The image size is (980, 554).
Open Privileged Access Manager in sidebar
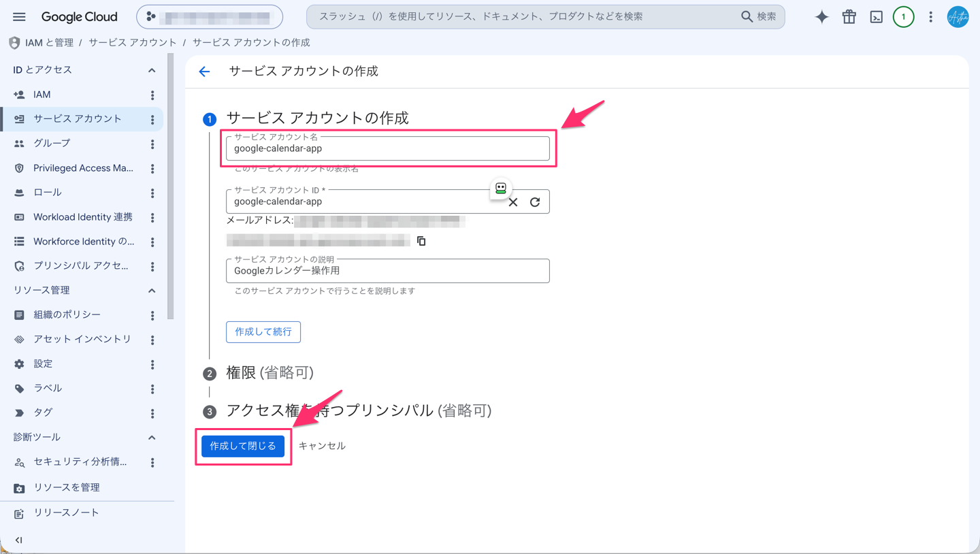82,168
